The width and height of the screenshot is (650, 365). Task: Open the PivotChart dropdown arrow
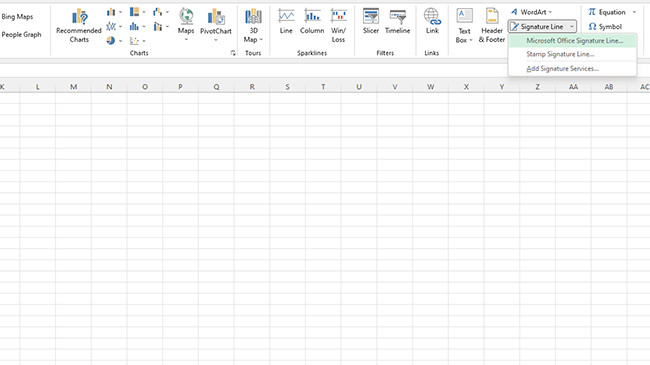coord(216,40)
